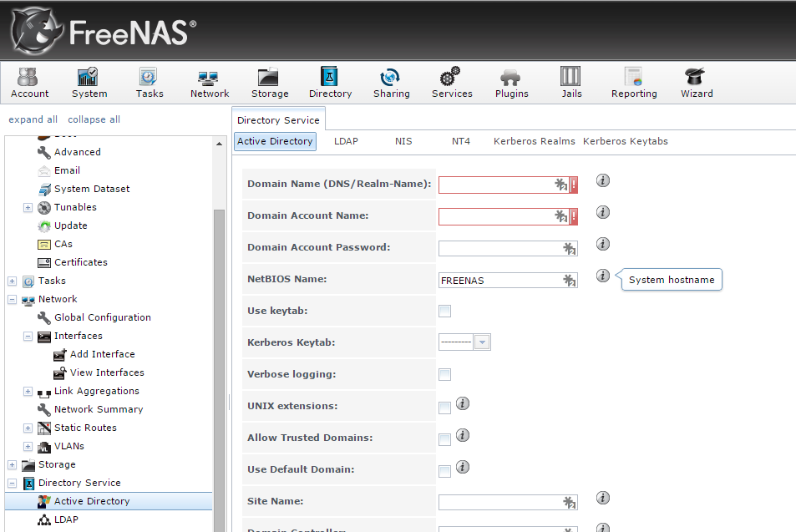Enable the Allow Trusted Domains checkbox
The image size is (796, 532).
point(444,439)
